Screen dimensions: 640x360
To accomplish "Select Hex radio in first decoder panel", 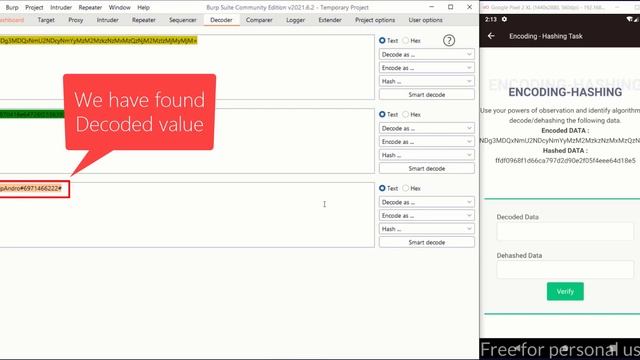I will click(x=405, y=40).
